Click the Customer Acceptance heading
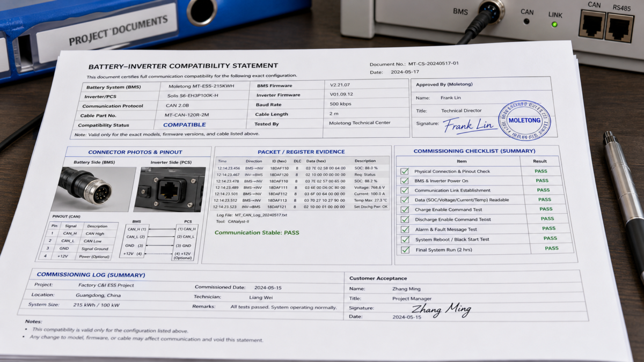The image size is (644, 362). (378, 278)
